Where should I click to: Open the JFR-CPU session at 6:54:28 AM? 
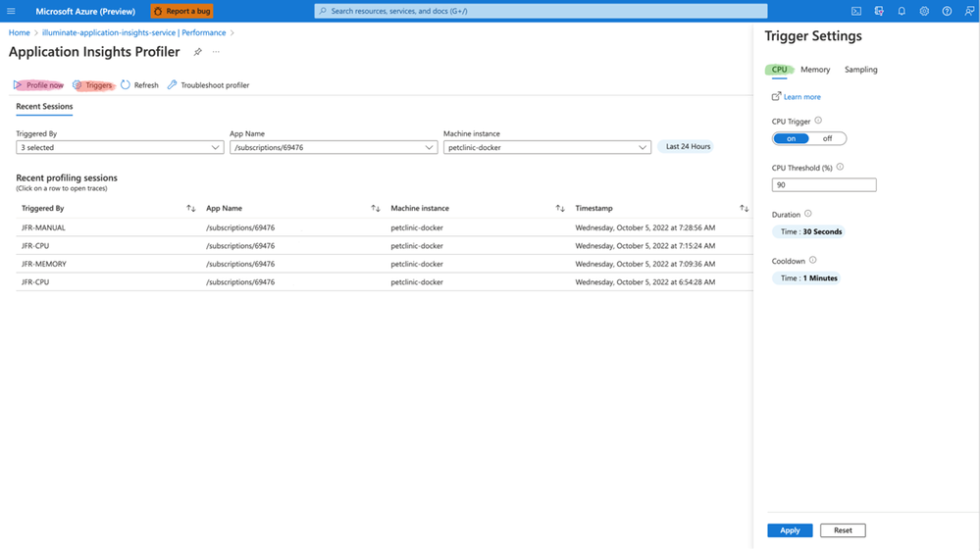point(384,281)
